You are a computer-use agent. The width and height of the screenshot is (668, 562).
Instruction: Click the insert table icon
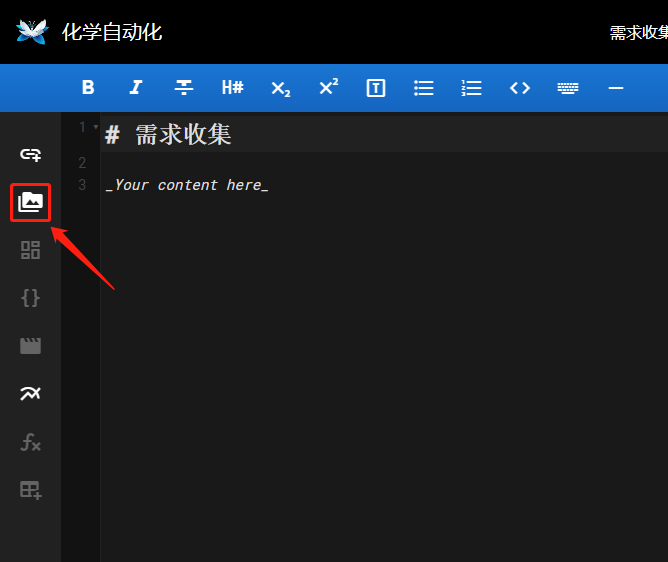[31, 490]
